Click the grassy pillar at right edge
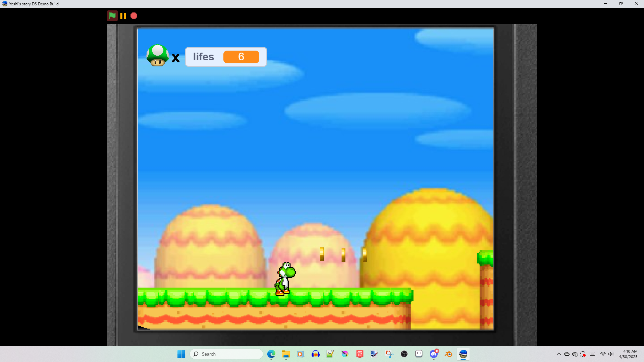The image size is (644, 362). pyautogui.click(x=485, y=290)
